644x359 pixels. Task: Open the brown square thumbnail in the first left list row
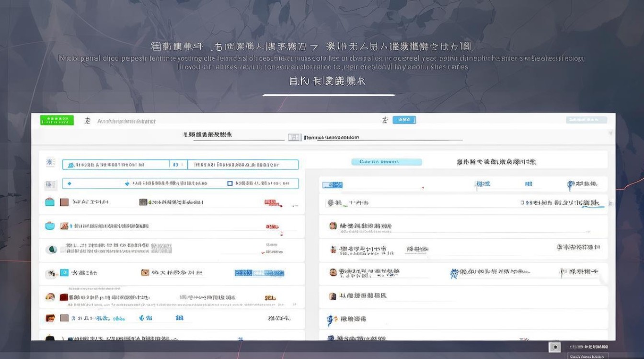[x=64, y=202]
